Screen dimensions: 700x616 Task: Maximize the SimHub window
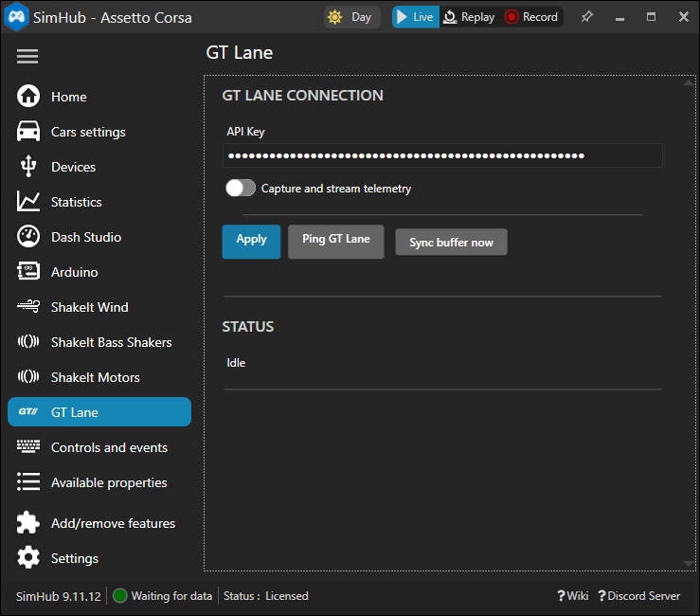[x=651, y=17]
